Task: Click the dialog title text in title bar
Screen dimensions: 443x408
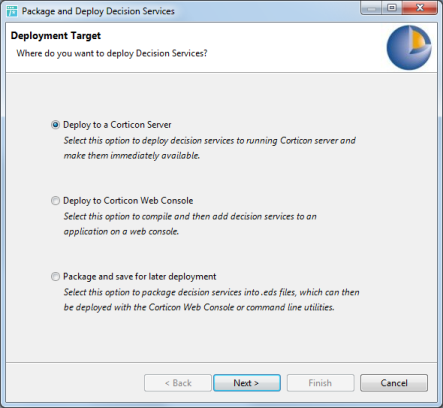Action: pos(98,11)
